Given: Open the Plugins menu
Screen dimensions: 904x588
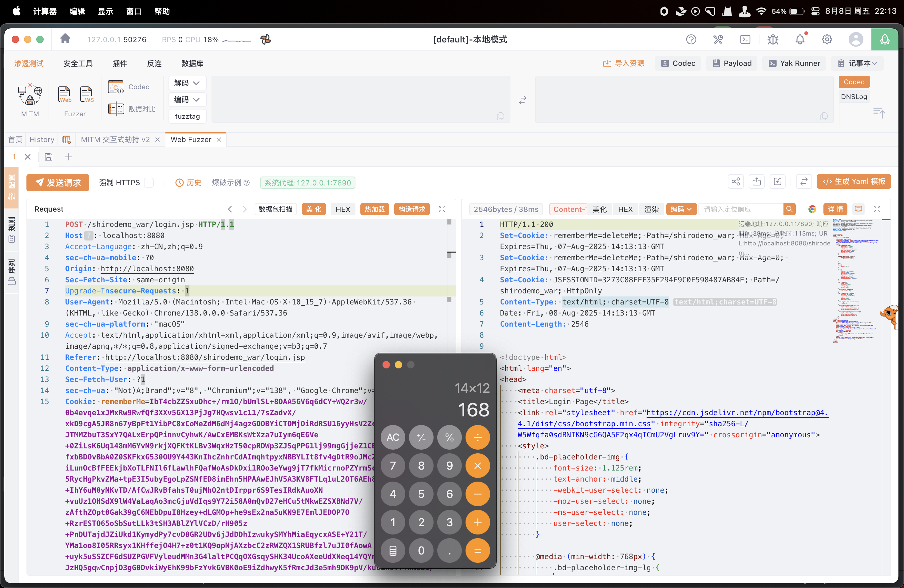Looking at the screenshot, I should (x=120, y=63).
